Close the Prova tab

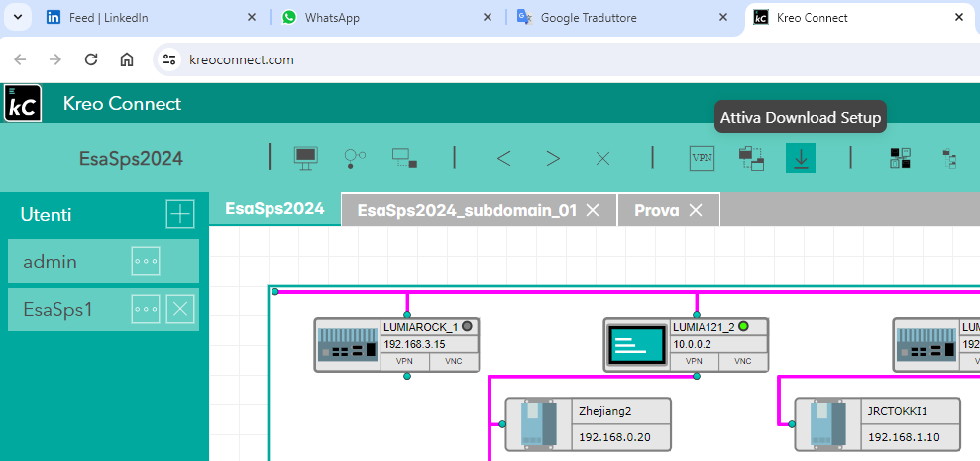coord(696,210)
